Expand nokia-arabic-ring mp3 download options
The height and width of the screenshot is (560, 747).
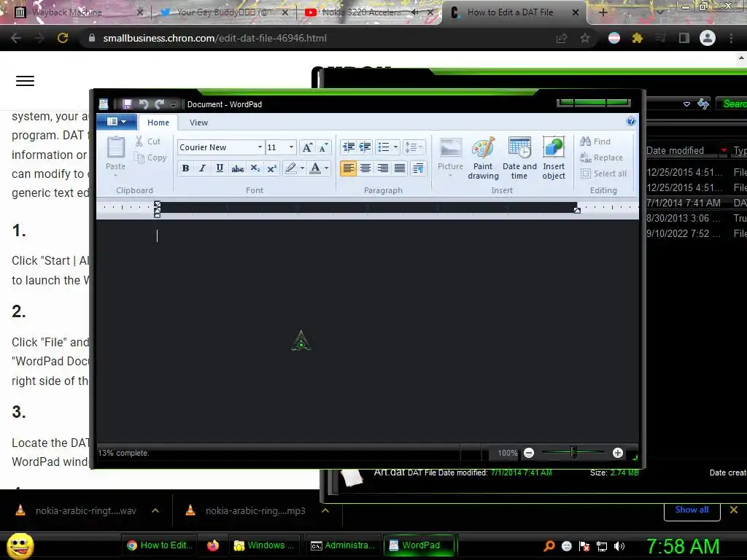[x=325, y=510]
